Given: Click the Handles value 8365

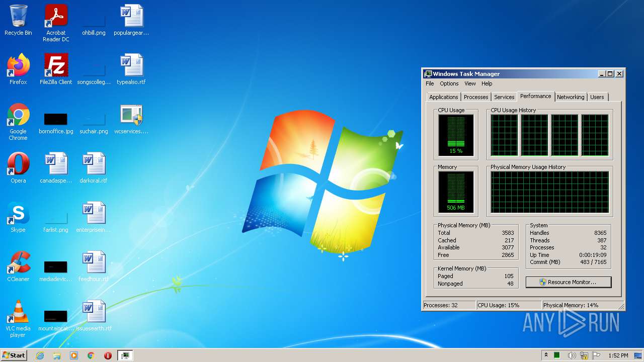Looking at the screenshot, I should [x=600, y=233].
